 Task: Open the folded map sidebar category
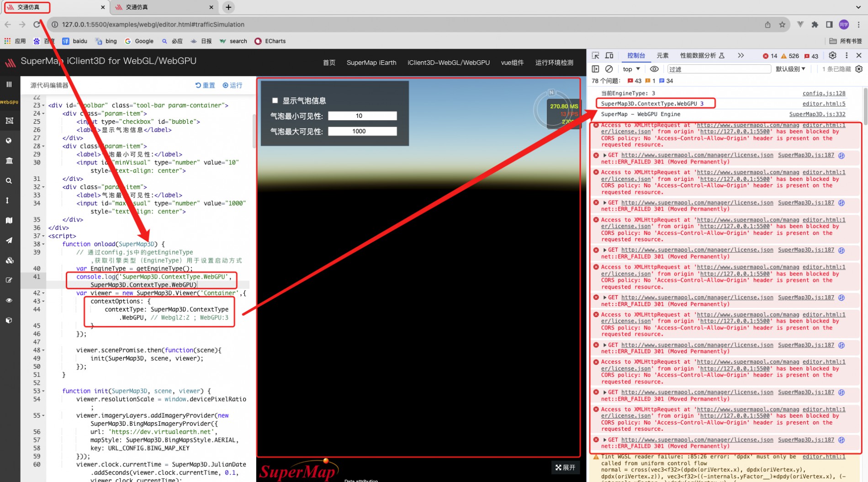(9, 220)
